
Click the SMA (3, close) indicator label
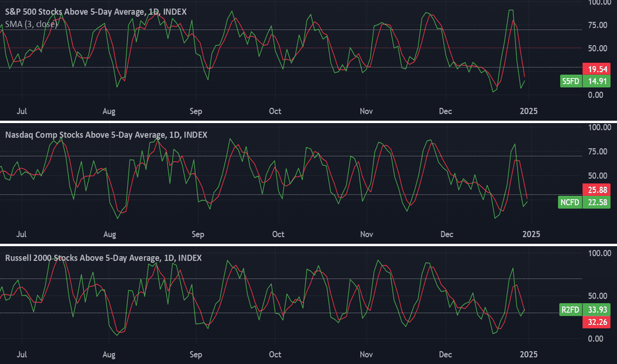coord(31,24)
